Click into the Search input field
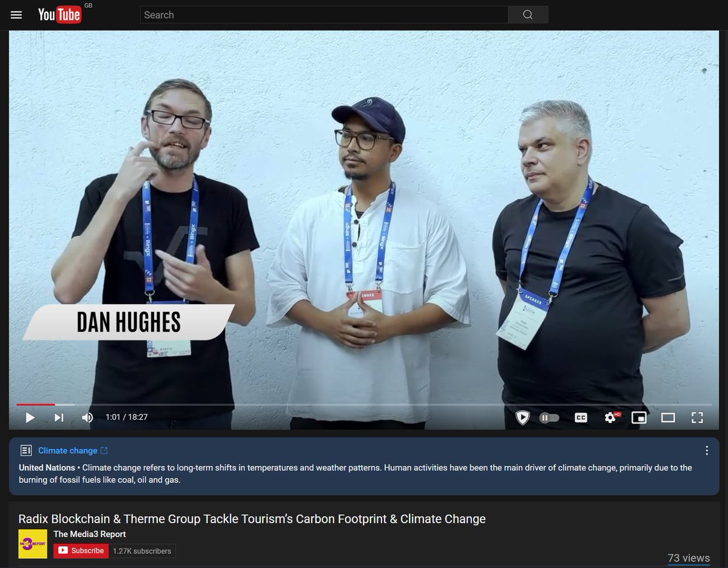Image resolution: width=728 pixels, height=568 pixels. (324, 15)
